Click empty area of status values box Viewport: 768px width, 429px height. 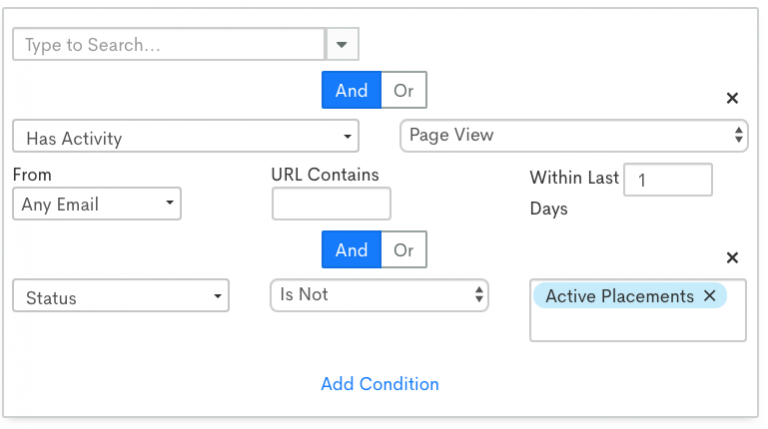click(x=638, y=324)
